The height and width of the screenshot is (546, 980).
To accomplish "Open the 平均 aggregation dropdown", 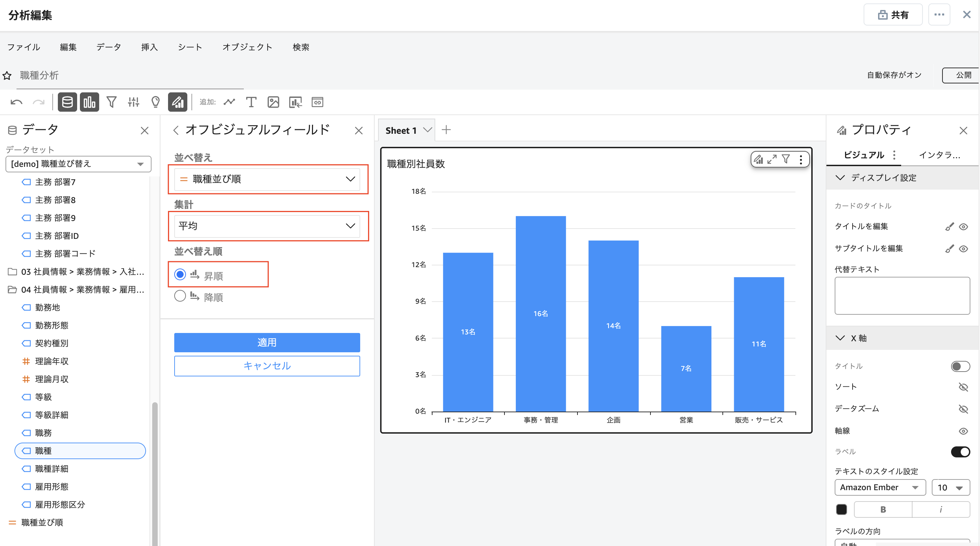I will [267, 226].
